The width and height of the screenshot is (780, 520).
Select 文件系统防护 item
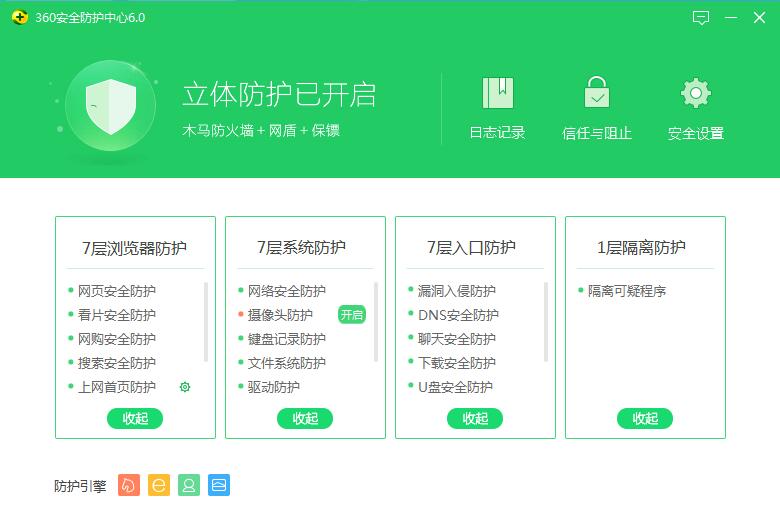coord(287,363)
